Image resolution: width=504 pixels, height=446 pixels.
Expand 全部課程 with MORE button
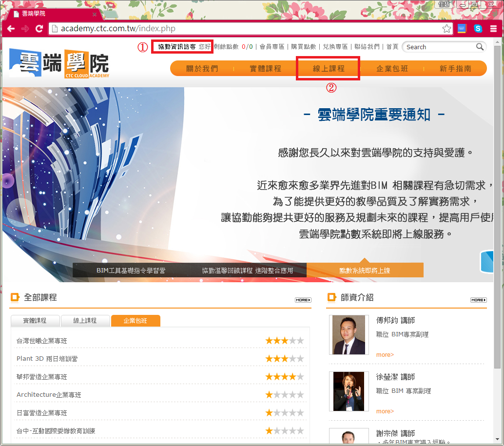tap(303, 300)
